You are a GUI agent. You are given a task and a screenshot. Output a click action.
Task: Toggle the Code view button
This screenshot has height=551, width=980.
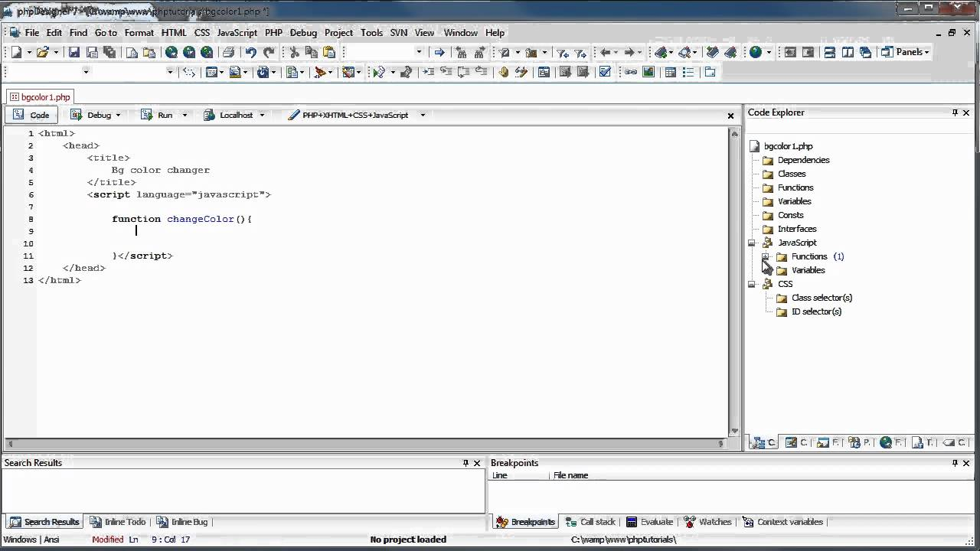tap(32, 115)
